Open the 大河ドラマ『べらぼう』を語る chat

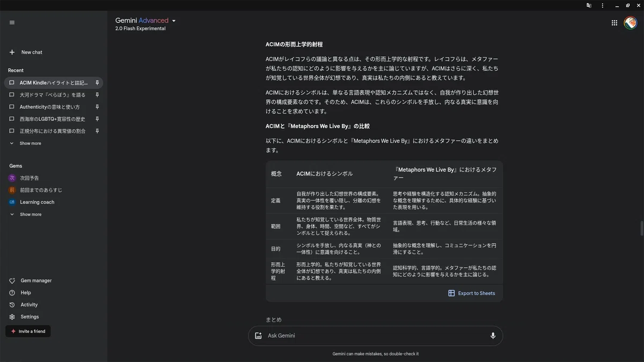(54, 95)
